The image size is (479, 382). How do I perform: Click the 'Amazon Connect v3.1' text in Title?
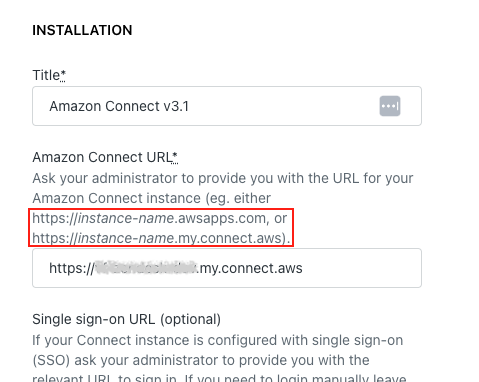click(x=119, y=106)
